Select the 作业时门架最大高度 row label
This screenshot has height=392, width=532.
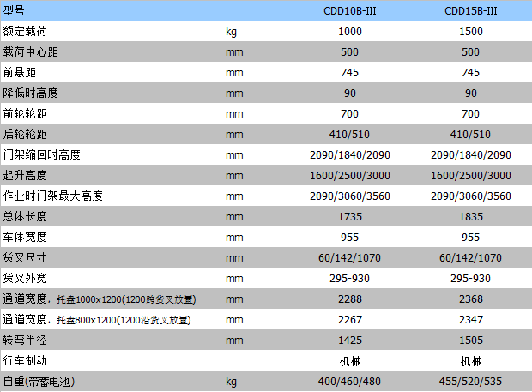tap(52, 196)
